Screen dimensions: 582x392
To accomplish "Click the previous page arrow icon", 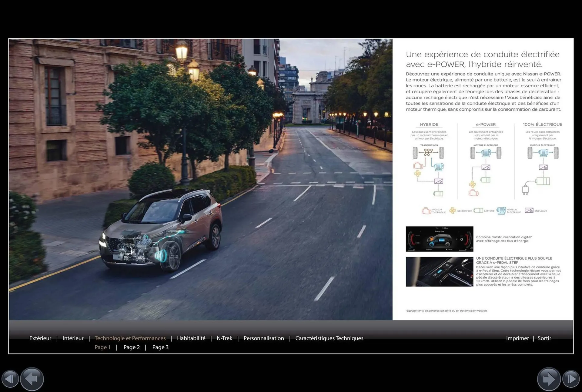I will (x=32, y=379).
